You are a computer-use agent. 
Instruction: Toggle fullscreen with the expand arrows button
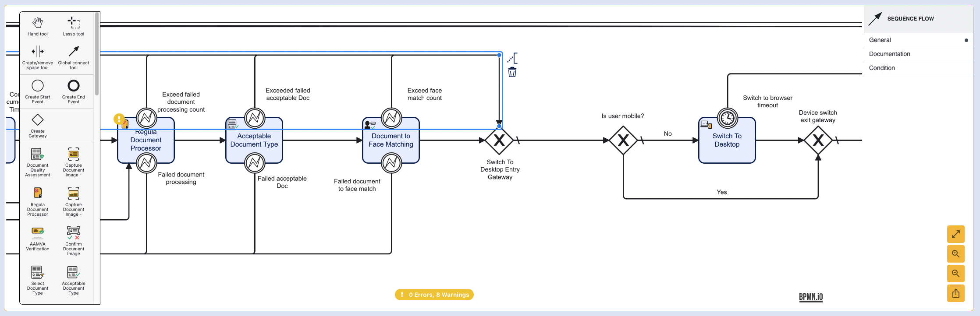(955, 234)
